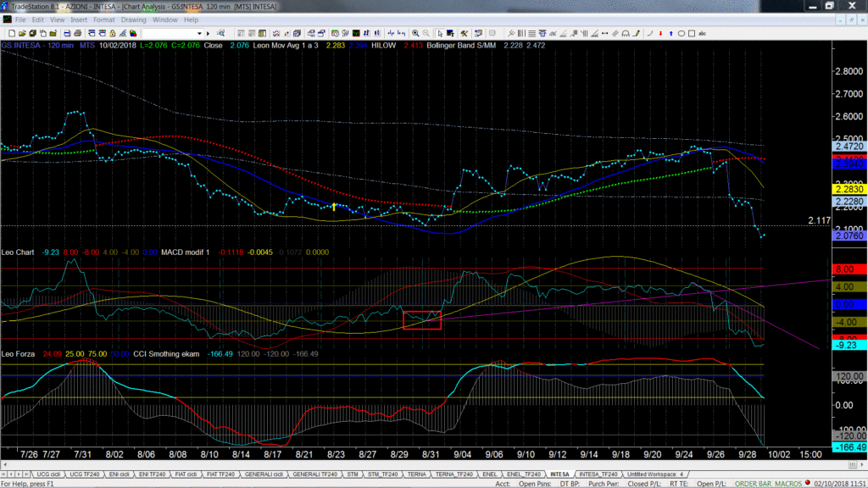The image size is (868, 488).
Task: Switch to the ENEL workspace tab
Action: [489, 474]
